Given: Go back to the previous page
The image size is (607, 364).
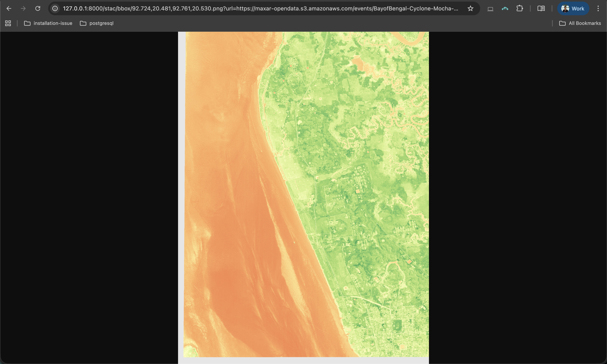Looking at the screenshot, I should pos(9,9).
